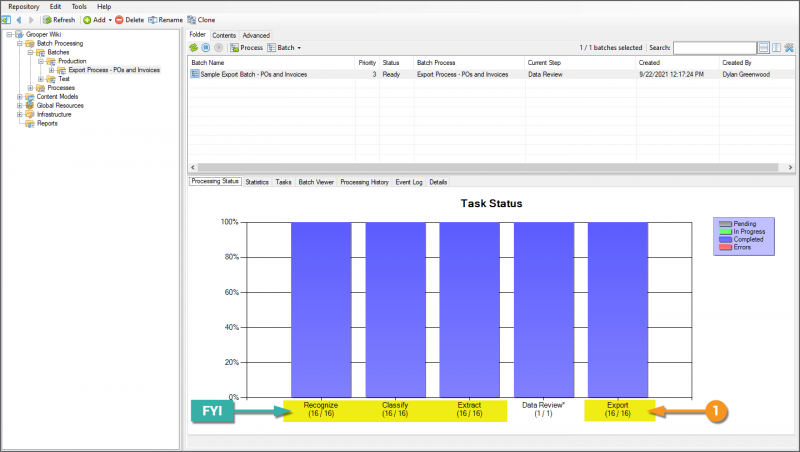Select the Test folder icon

point(51,79)
